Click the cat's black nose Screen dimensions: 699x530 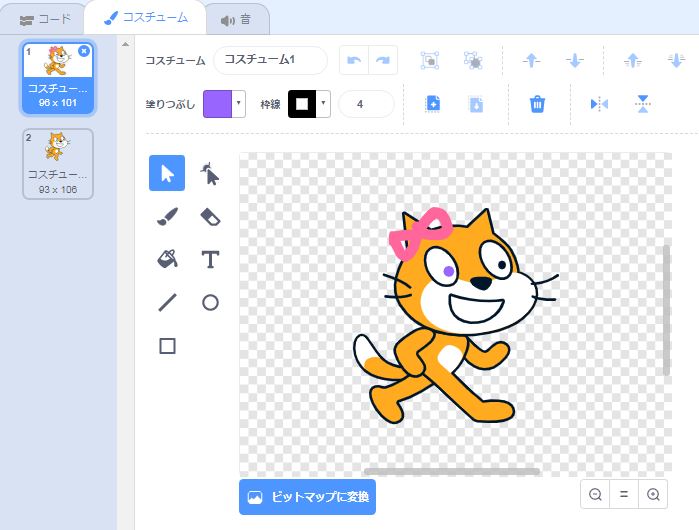(x=481, y=283)
